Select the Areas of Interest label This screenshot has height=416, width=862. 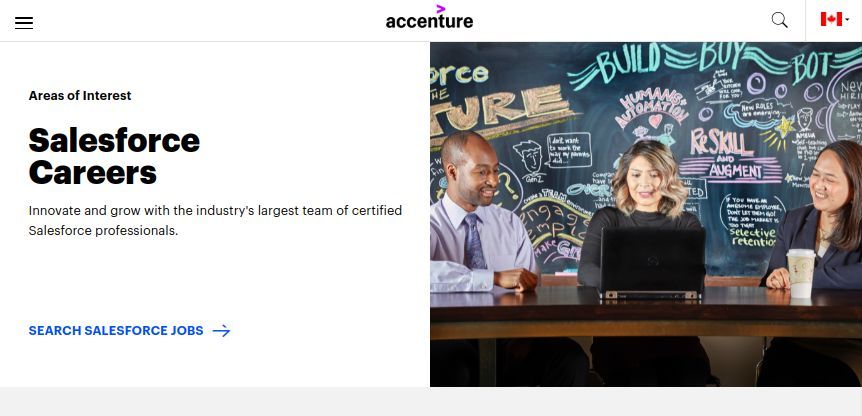(80, 96)
